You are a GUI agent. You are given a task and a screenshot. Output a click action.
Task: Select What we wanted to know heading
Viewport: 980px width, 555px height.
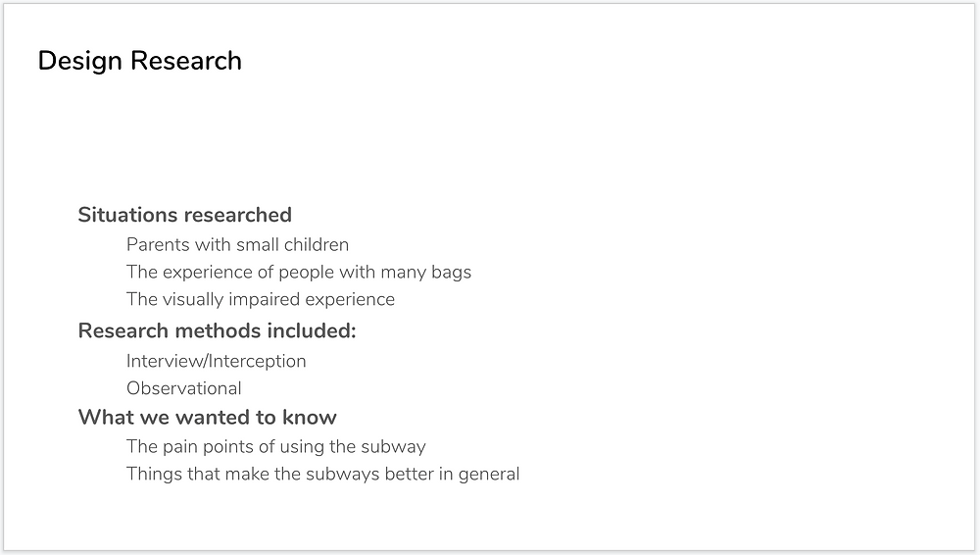(207, 418)
